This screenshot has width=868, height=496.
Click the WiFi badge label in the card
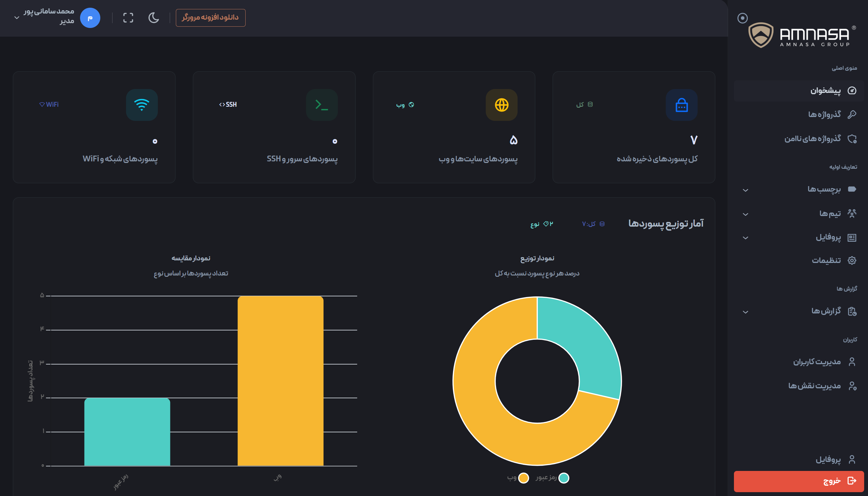coord(49,104)
